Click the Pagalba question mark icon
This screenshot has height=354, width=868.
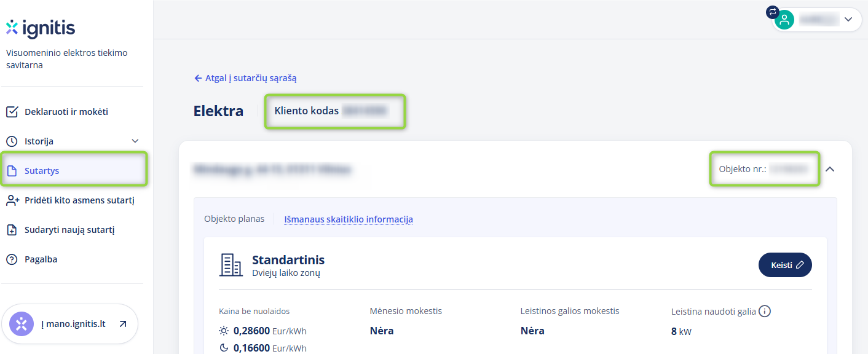click(12, 259)
